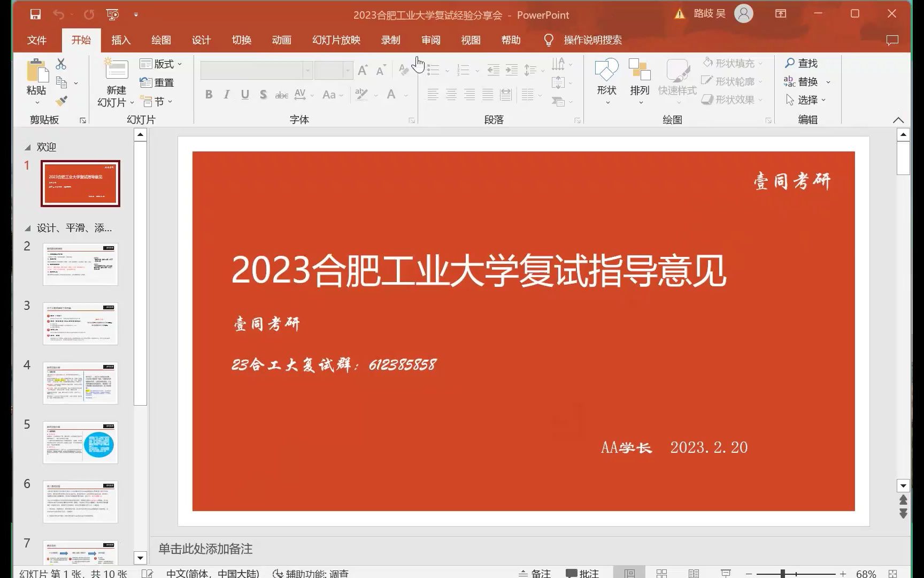Screen dimensions: 924x578
Task: Switch to the 设计 design tab
Action: tap(201, 40)
